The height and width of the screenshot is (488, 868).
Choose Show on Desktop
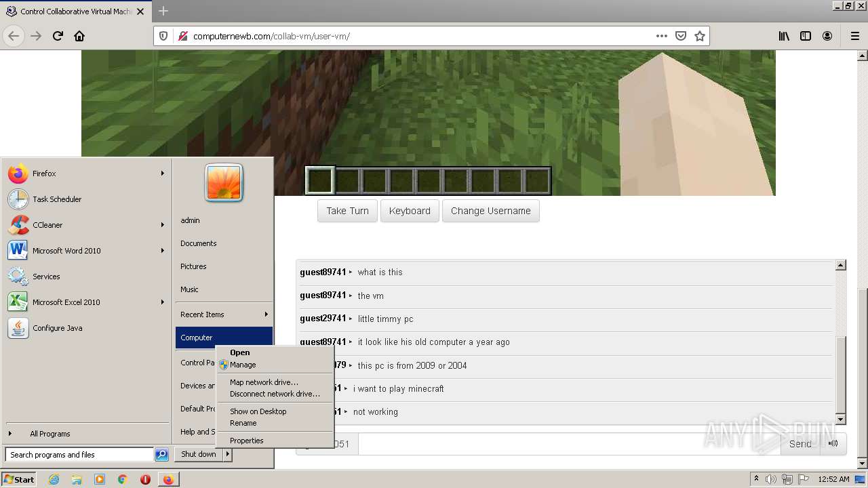[275, 411]
